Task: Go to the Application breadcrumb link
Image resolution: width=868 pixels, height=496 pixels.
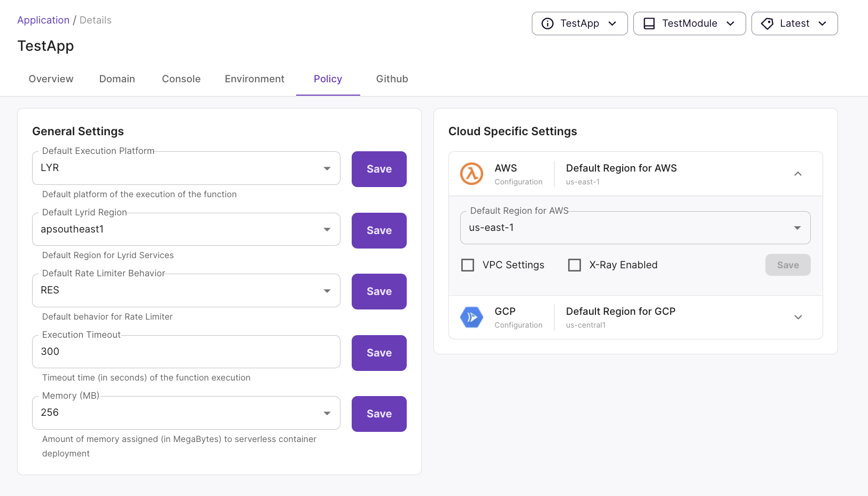Action: [x=43, y=20]
